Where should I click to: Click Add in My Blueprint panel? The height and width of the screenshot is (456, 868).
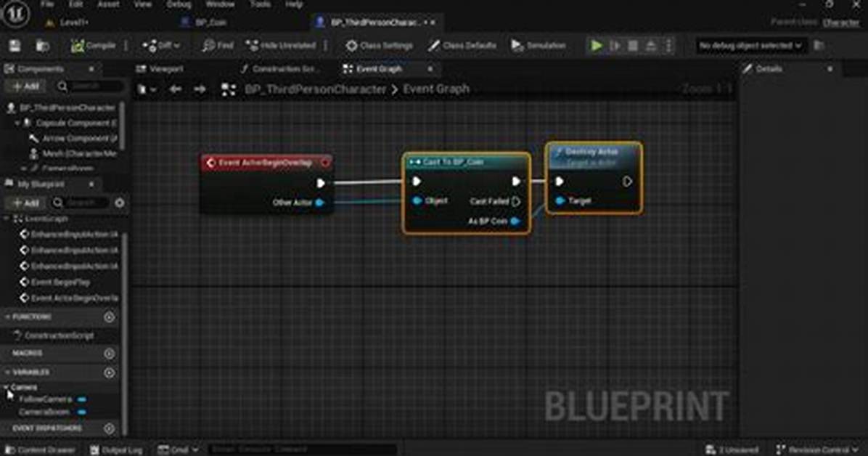point(25,203)
